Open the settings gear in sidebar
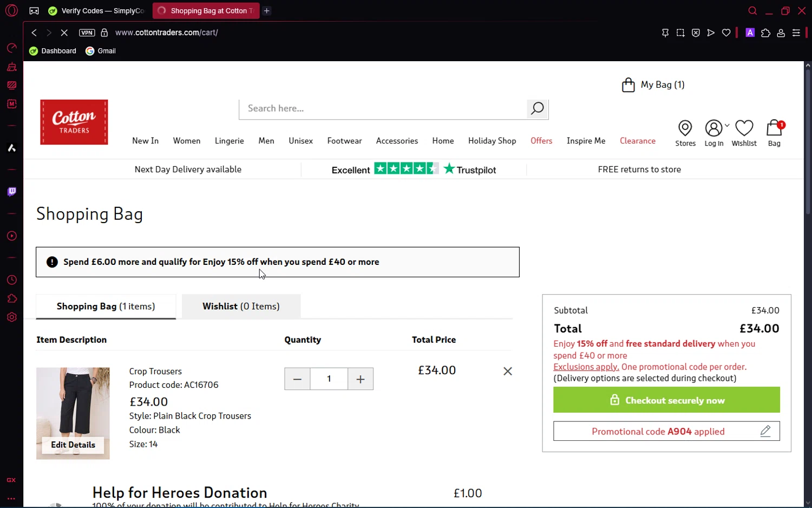Screen dimensions: 812x508 12,317
